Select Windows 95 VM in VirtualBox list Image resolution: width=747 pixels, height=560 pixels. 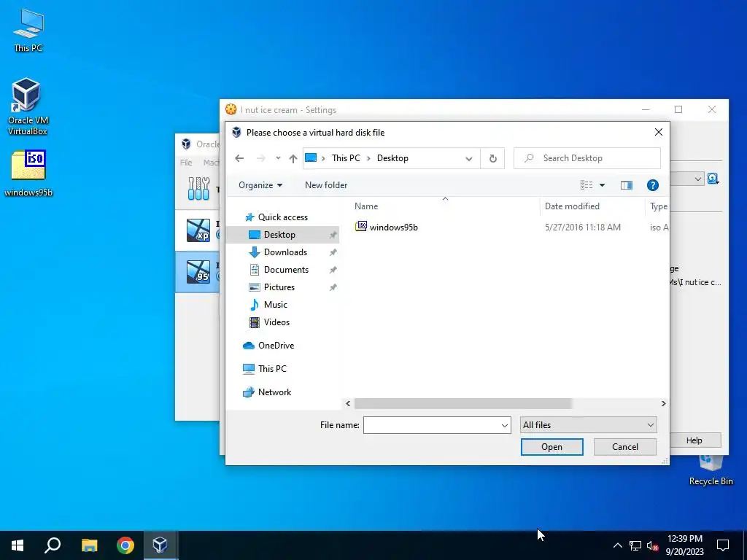click(198, 271)
